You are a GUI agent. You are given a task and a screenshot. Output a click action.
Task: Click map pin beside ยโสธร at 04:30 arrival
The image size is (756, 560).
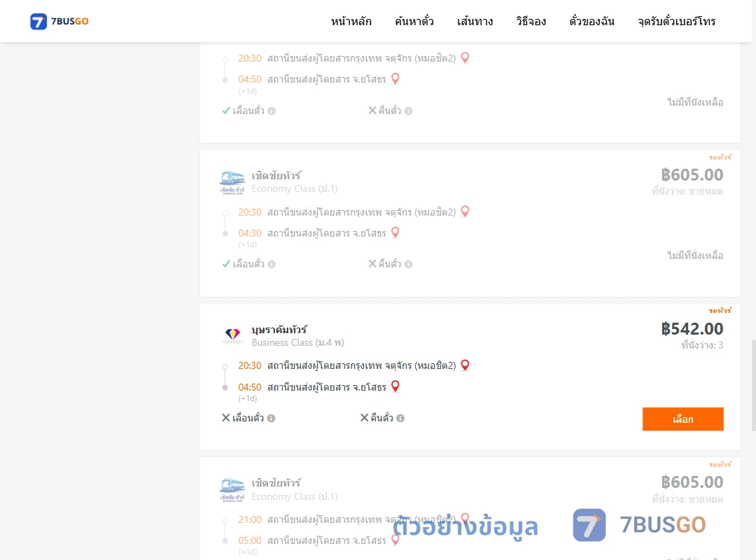pos(395,233)
